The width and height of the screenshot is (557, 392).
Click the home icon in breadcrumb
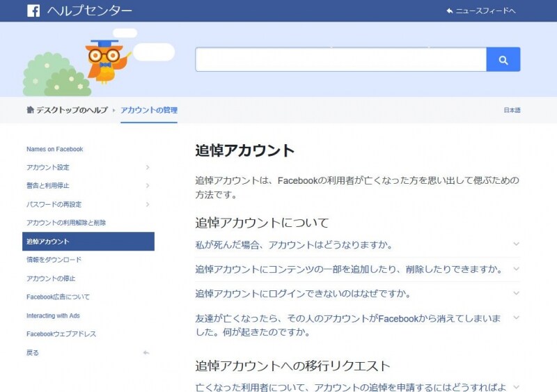coord(30,110)
